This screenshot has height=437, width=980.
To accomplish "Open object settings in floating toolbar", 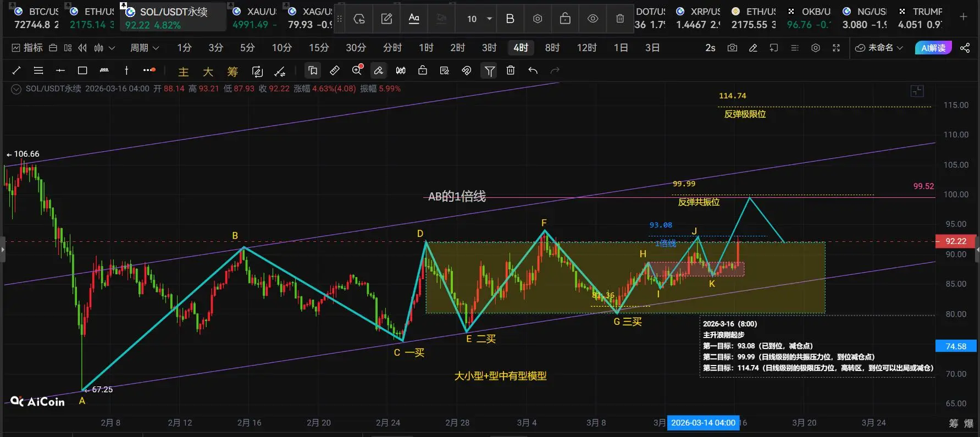I will 538,19.
